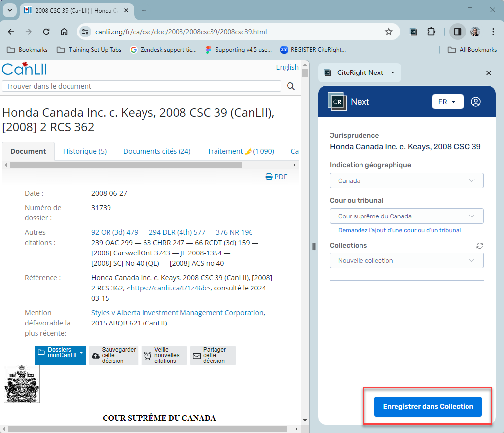Switch to the Document tab
The width and height of the screenshot is (504, 433).
point(28,151)
